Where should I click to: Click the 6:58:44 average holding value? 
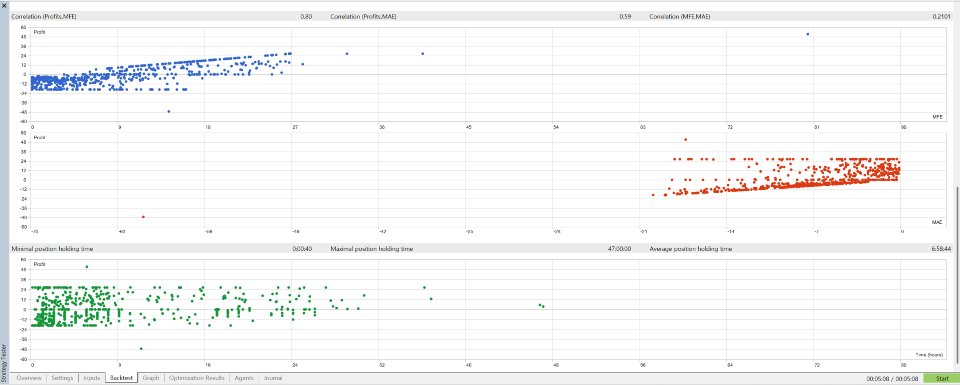click(x=941, y=249)
